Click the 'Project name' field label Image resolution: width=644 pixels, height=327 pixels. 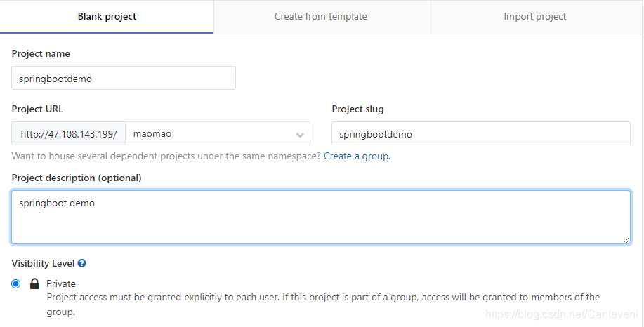41,54
